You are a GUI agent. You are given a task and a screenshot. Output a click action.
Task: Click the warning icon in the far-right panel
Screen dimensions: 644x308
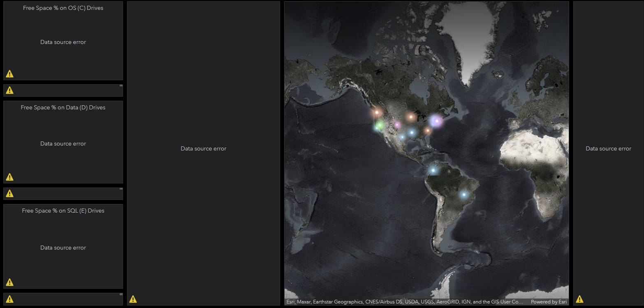580,299
